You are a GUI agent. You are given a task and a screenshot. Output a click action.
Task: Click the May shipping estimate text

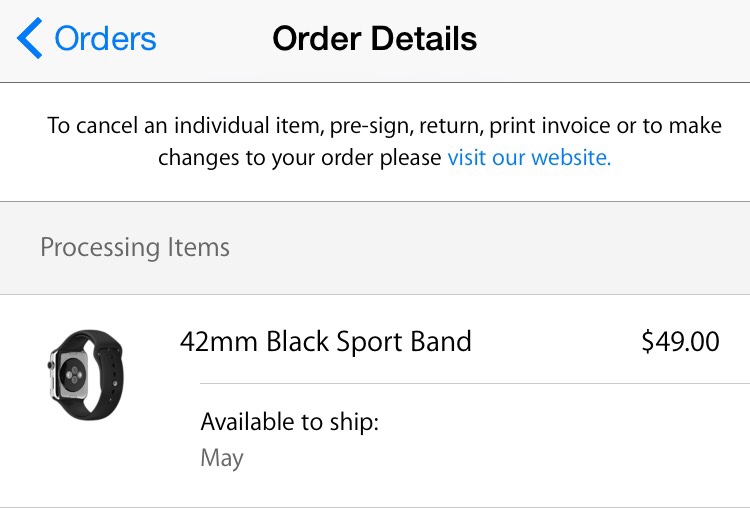tap(222, 458)
